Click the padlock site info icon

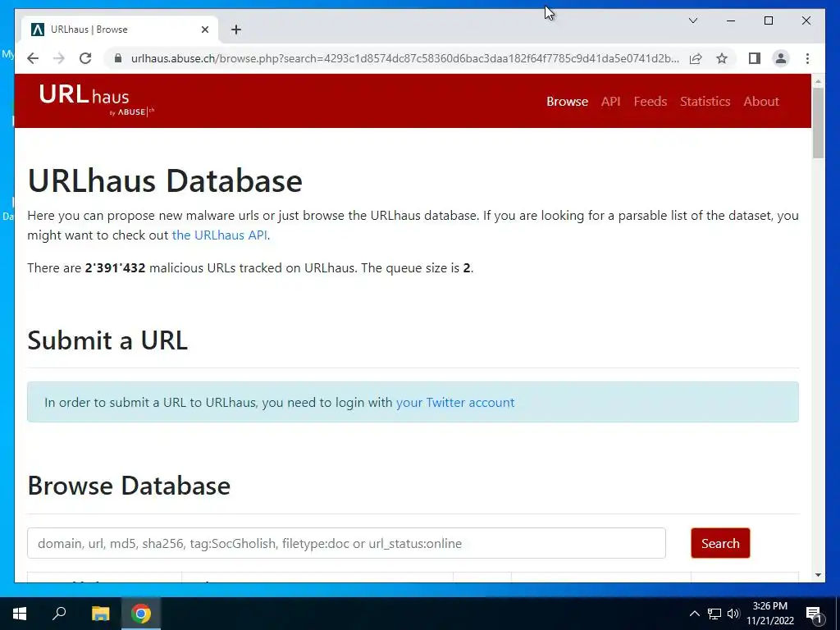(118, 58)
